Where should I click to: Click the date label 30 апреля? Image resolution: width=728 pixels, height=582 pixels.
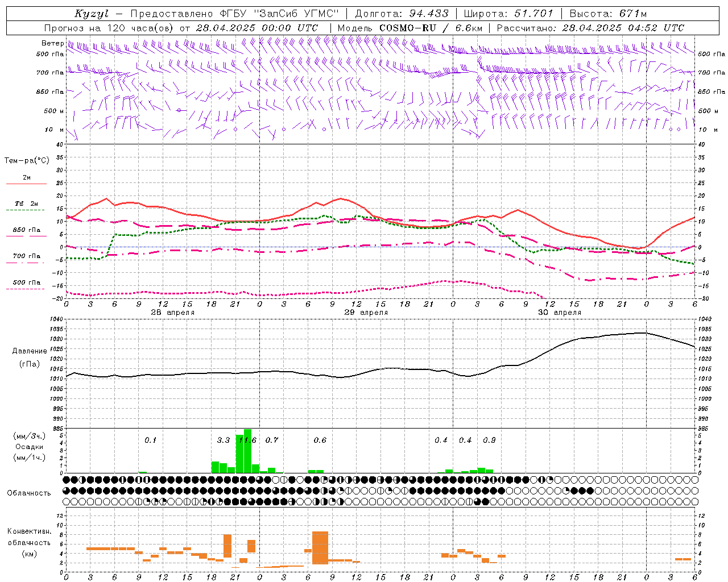coord(560,313)
